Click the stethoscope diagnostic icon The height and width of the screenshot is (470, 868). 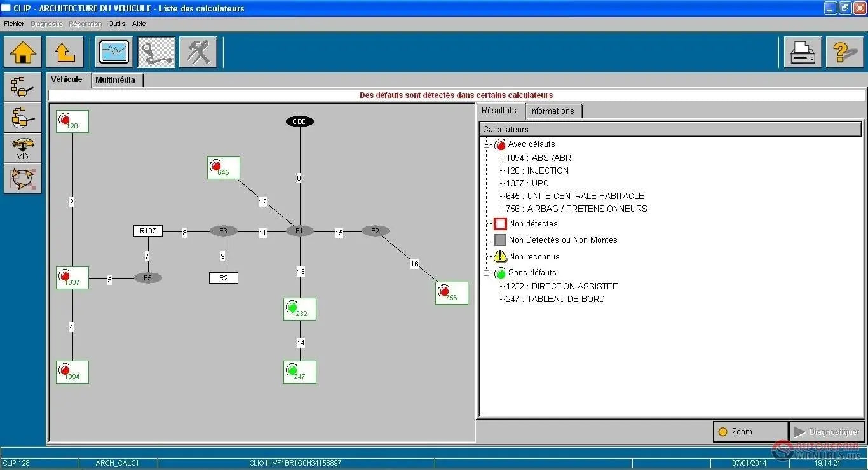156,52
